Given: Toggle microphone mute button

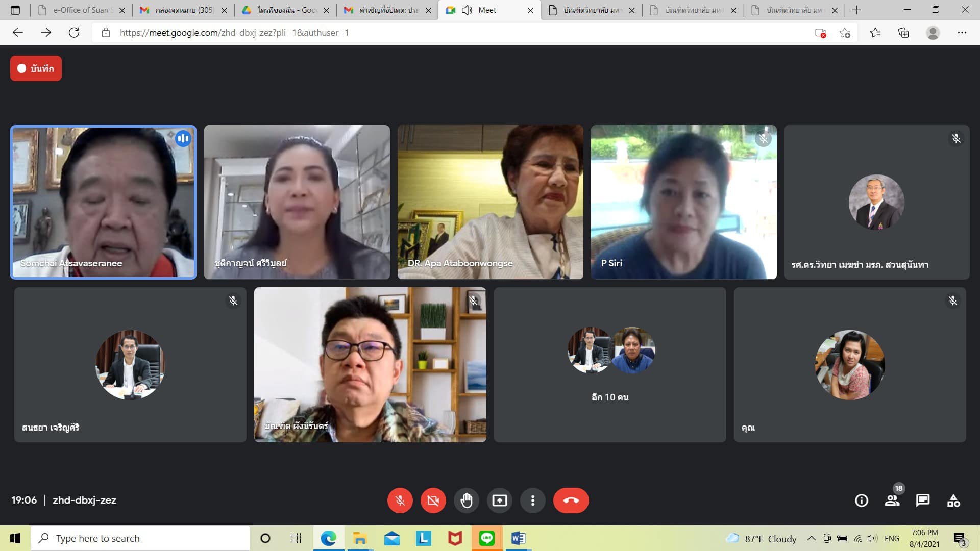Looking at the screenshot, I should tap(400, 500).
